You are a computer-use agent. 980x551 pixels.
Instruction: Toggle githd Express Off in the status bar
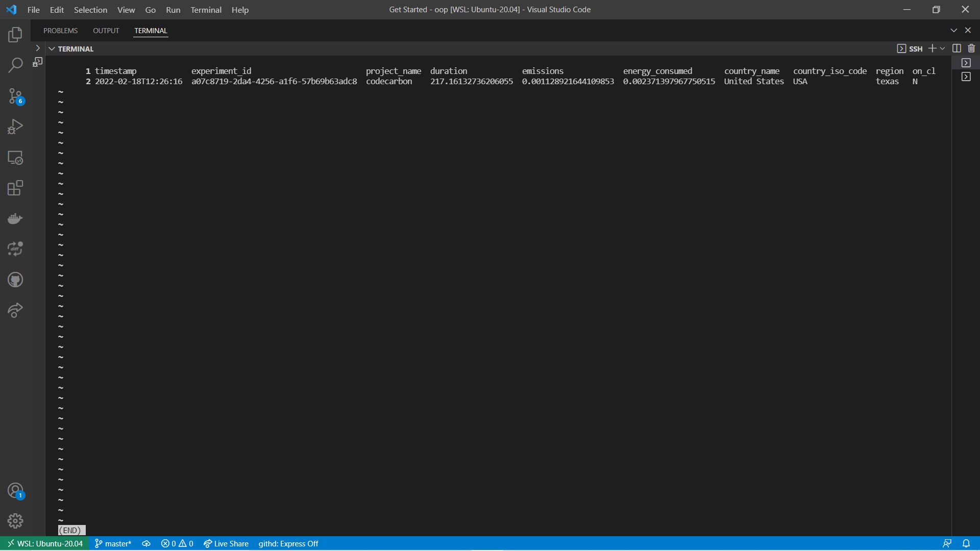coord(288,543)
